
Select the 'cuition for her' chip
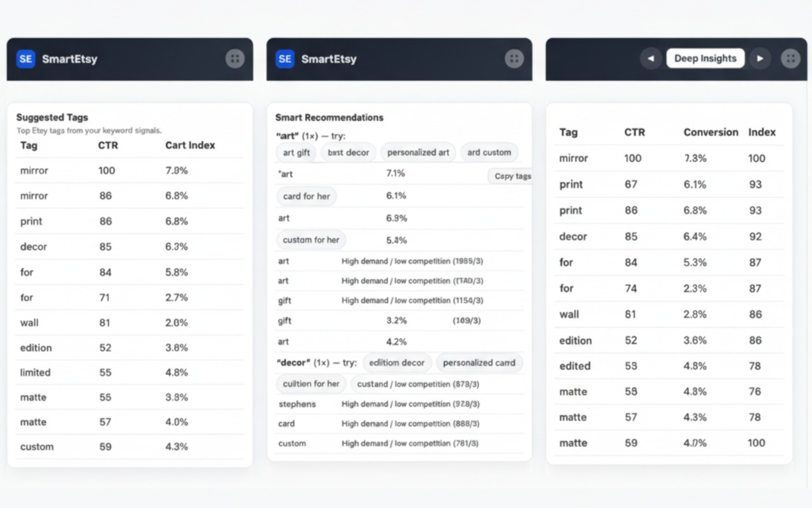coord(311,384)
